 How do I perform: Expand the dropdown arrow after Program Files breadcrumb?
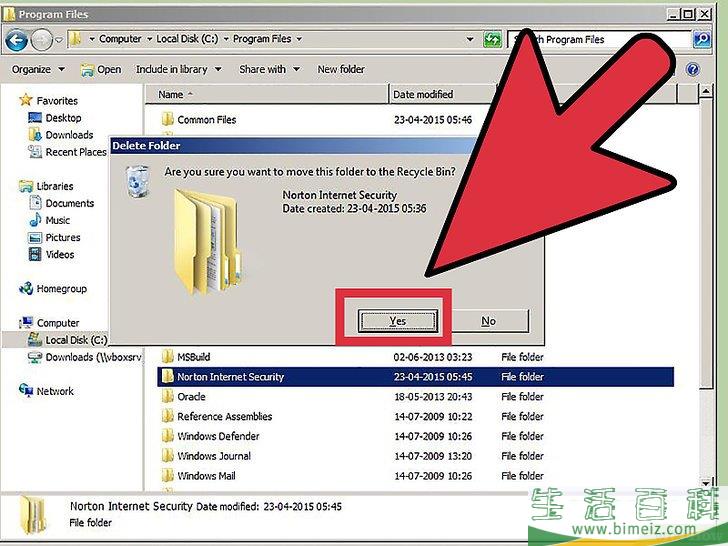(299, 39)
